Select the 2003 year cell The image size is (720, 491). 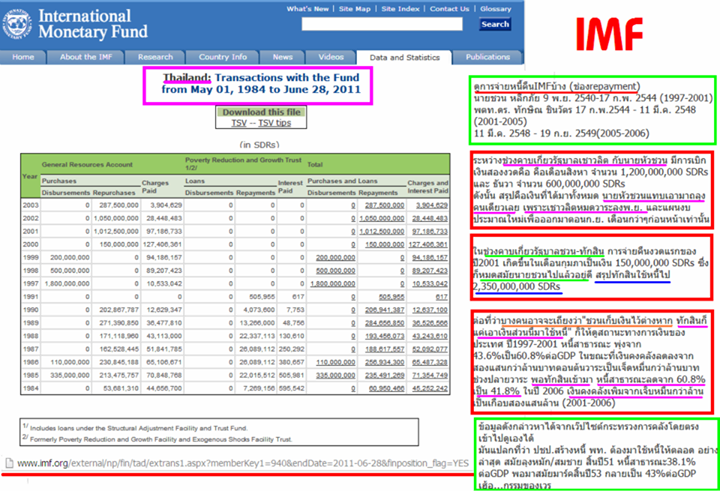(31, 205)
